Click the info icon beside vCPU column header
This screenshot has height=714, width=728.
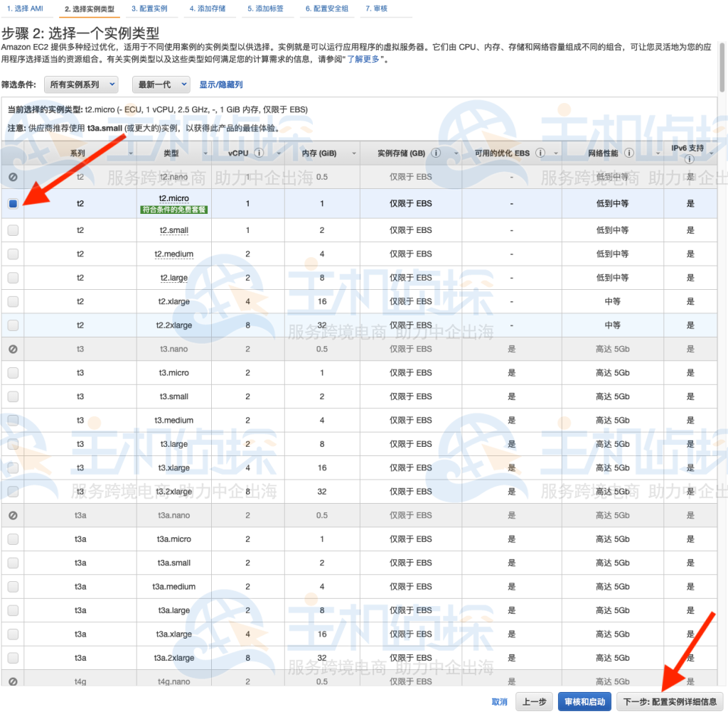tap(259, 153)
